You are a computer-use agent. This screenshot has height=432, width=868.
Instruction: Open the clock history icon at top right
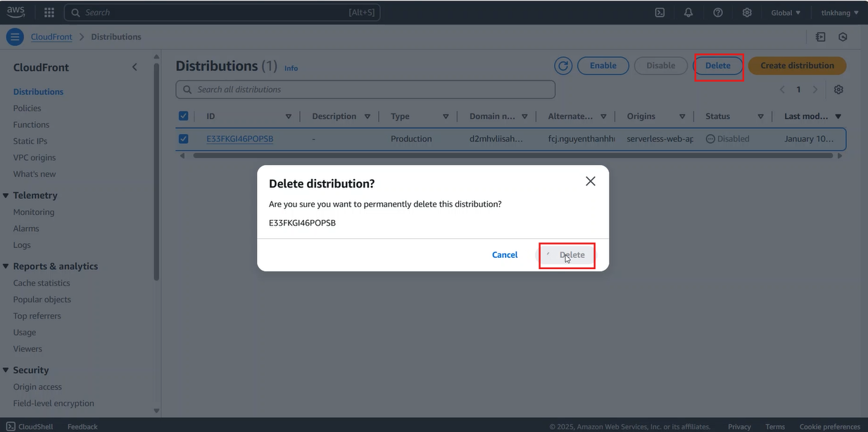(x=843, y=37)
